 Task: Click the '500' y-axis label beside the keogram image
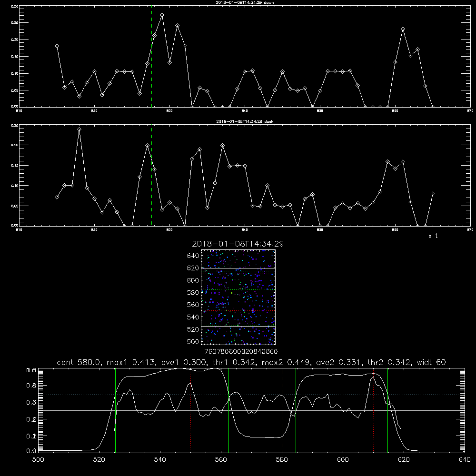[193, 341]
